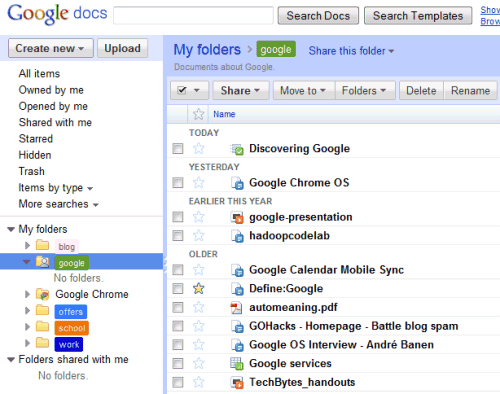Click the Rename button
Screen dimensions: 500x394
(470, 91)
